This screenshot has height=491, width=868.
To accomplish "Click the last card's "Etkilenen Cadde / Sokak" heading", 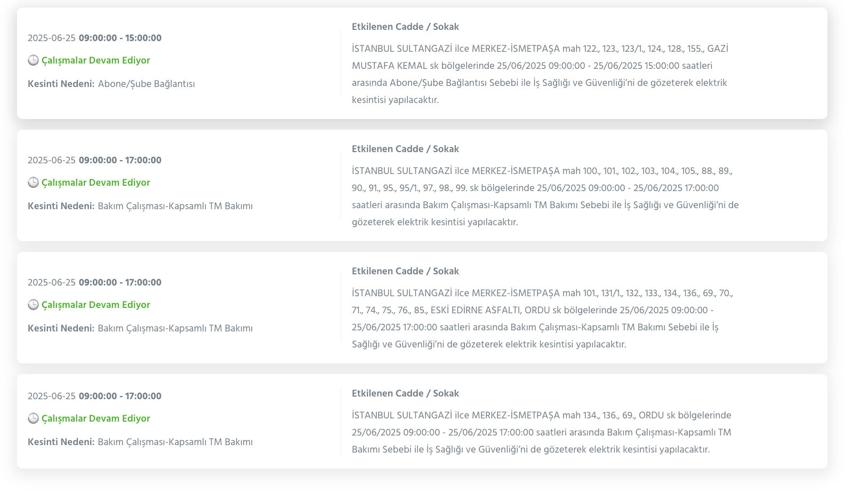I will click(x=405, y=393).
